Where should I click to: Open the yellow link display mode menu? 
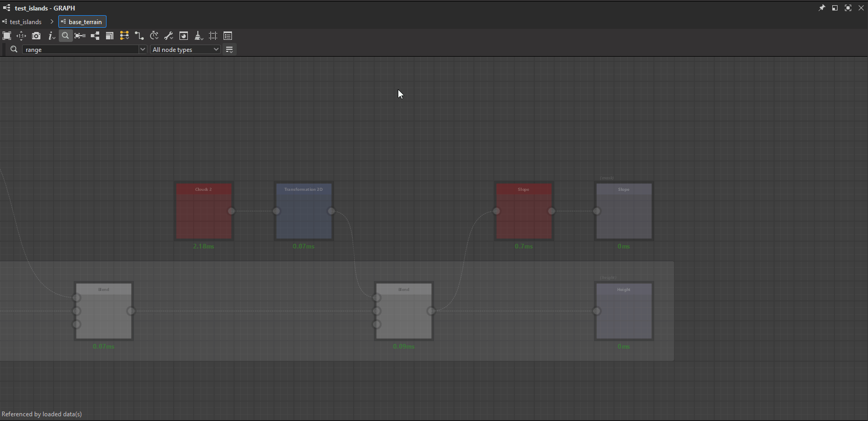coord(124,36)
